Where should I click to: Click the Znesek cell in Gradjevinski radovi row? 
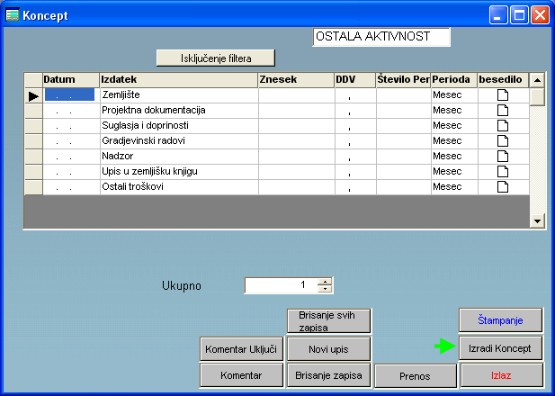tap(297, 141)
